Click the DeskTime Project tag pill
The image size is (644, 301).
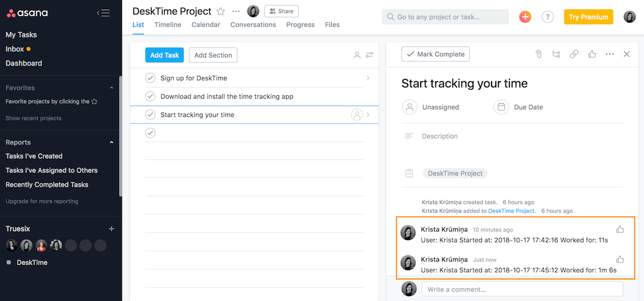point(455,173)
